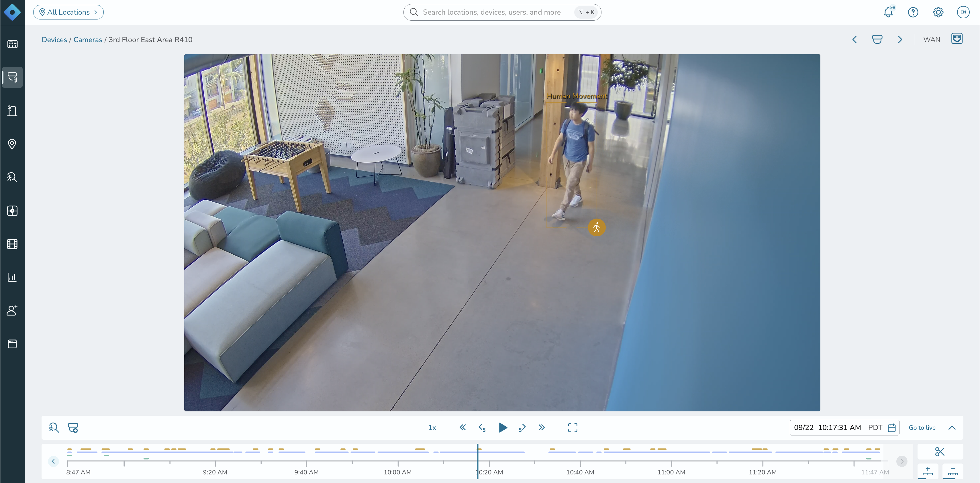
Task: Jump to next event double chevron
Action: [x=542, y=428]
